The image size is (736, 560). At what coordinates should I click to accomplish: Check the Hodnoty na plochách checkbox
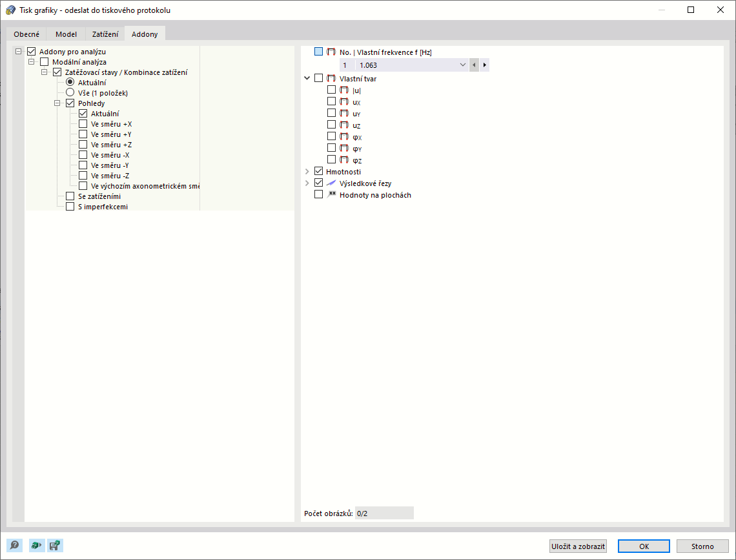[x=319, y=194]
